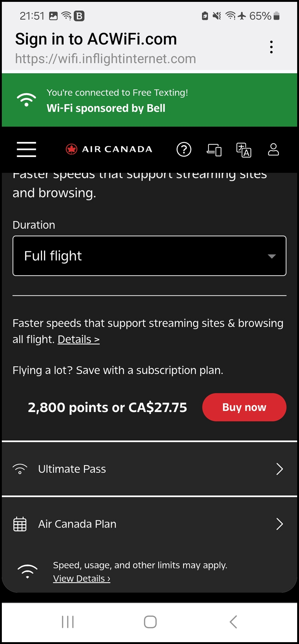Tap the calendar icon beside Air Canada Plan
This screenshot has width=299, height=644.
pos(20,524)
